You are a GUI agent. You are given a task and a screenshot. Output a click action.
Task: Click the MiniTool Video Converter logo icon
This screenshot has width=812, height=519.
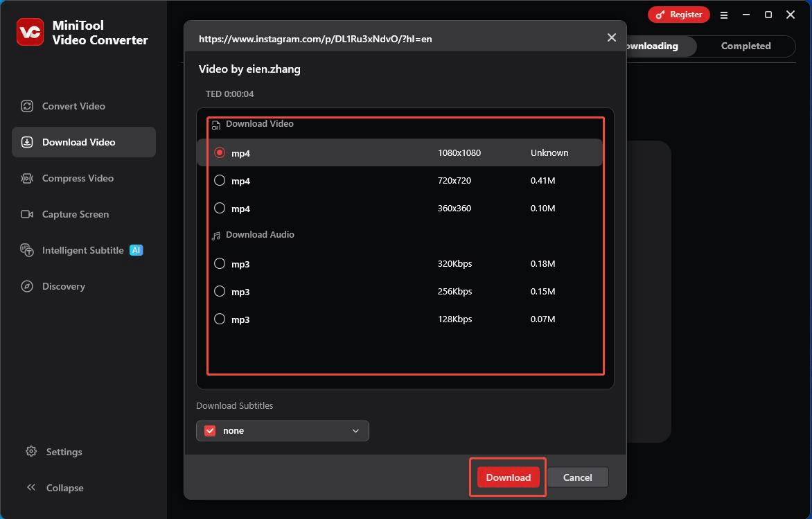click(x=30, y=32)
